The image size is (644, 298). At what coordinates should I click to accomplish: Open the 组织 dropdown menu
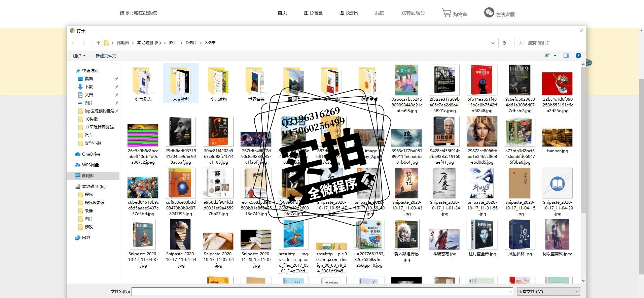click(79, 56)
